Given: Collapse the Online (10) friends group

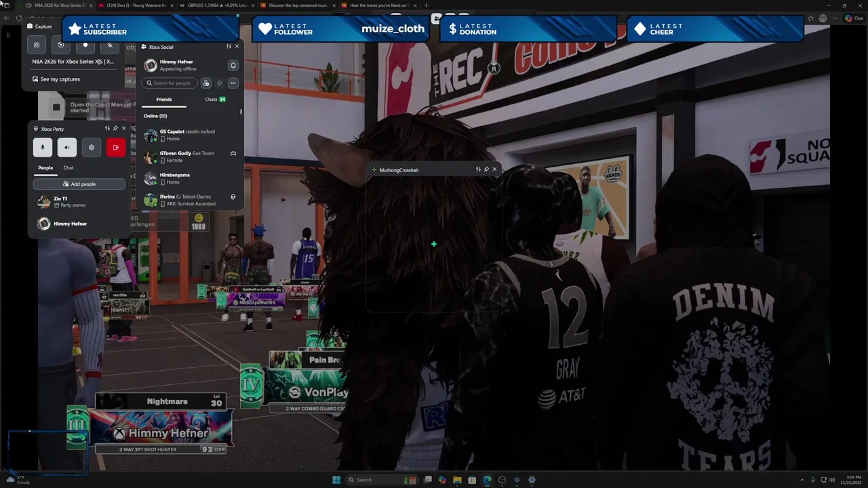Looking at the screenshot, I should (x=155, y=116).
